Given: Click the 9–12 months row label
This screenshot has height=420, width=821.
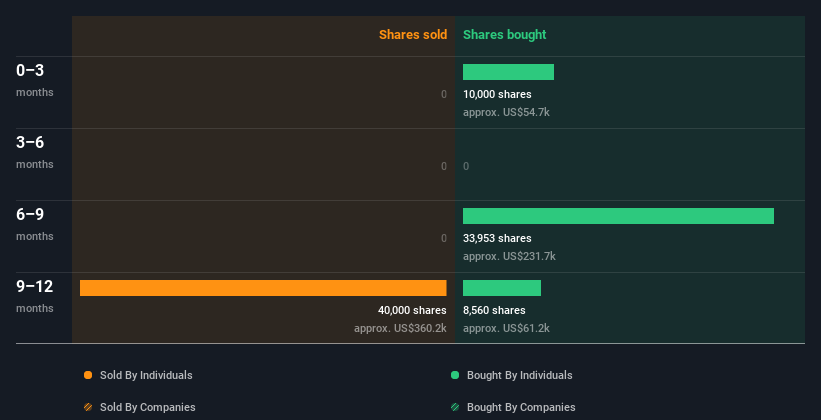Looking at the screenshot, I should (35, 296).
